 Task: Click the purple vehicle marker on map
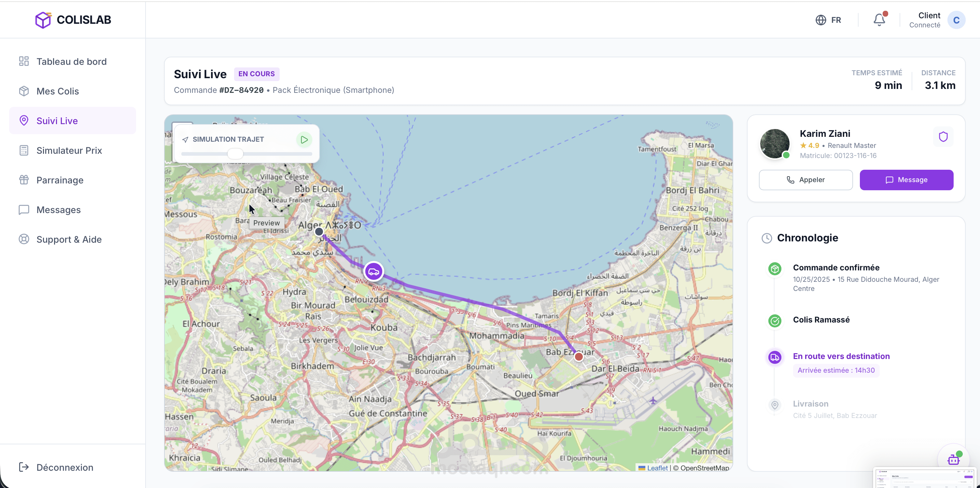(373, 272)
